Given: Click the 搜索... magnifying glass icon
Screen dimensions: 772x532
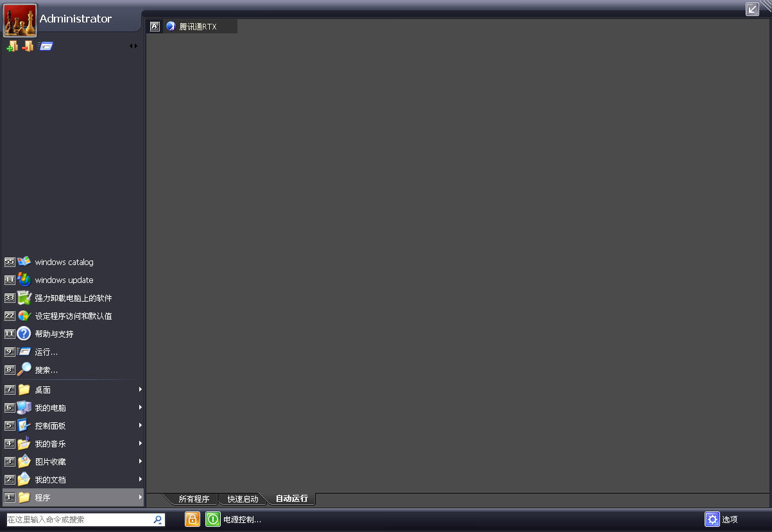Looking at the screenshot, I should point(24,370).
